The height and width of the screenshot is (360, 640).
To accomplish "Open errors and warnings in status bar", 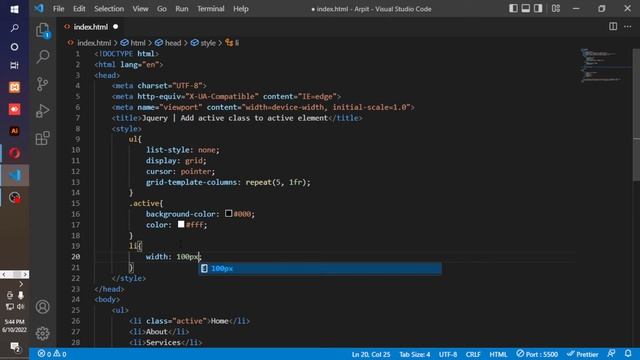I will tap(52, 354).
